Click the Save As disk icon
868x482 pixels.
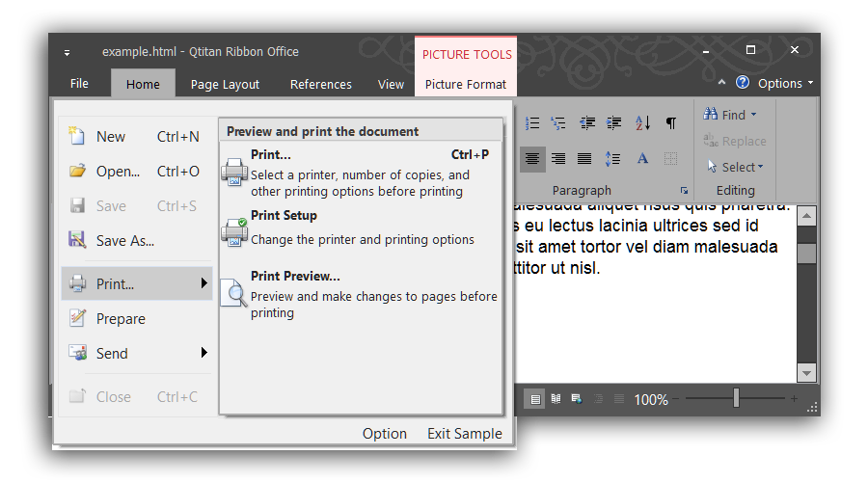(x=78, y=240)
